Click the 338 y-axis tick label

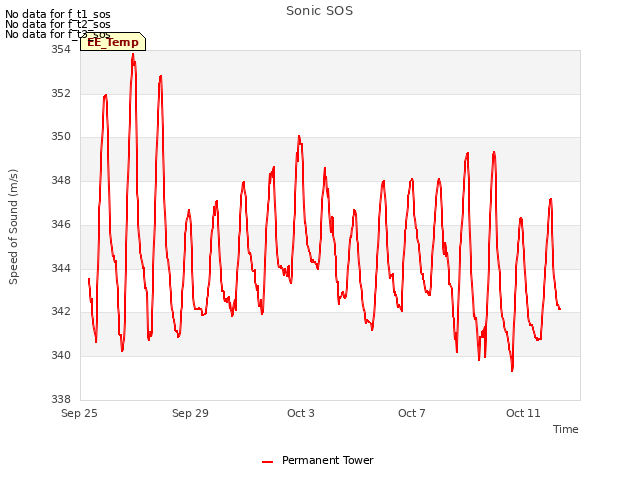point(60,399)
